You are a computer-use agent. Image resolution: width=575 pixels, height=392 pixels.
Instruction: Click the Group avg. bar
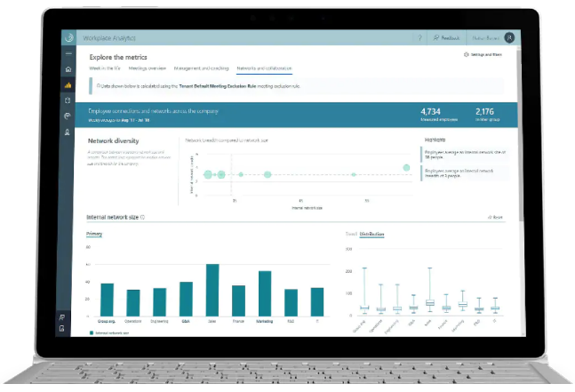tap(107, 300)
